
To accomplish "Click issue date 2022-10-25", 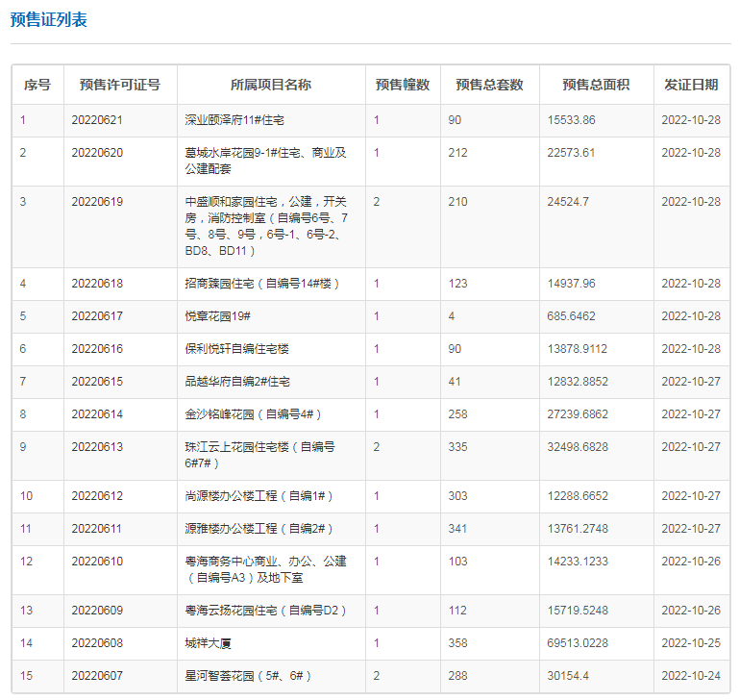I will point(691,643).
